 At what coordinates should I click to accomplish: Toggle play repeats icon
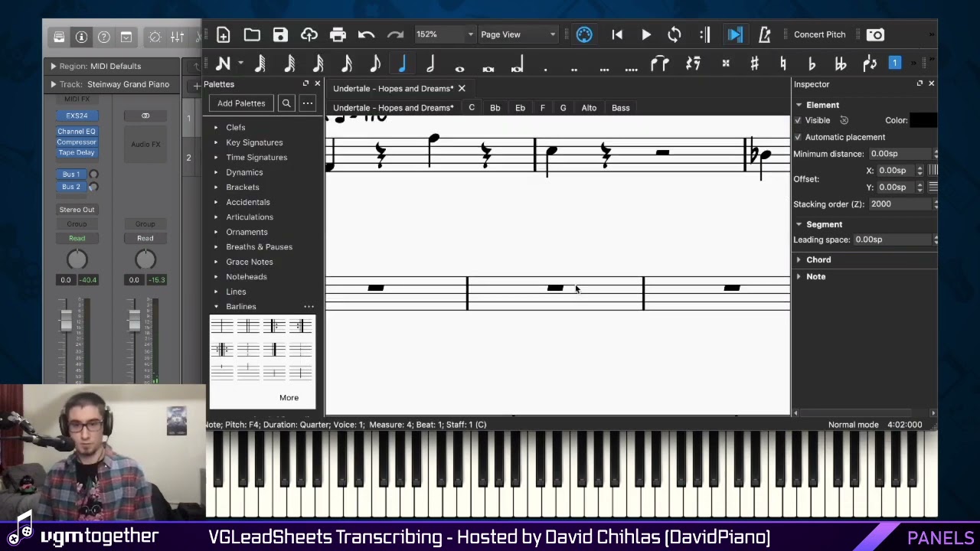(x=705, y=34)
